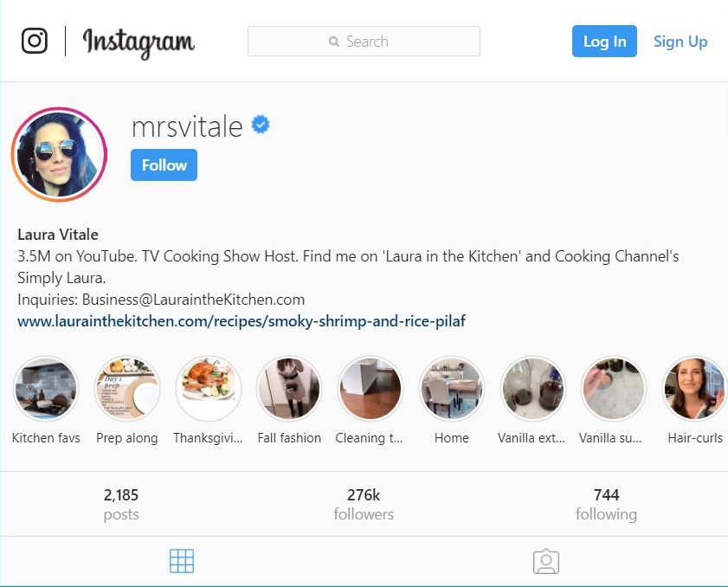This screenshot has height=587, width=728.
Task: Click the Instagram camera logo icon
Action: [x=35, y=41]
